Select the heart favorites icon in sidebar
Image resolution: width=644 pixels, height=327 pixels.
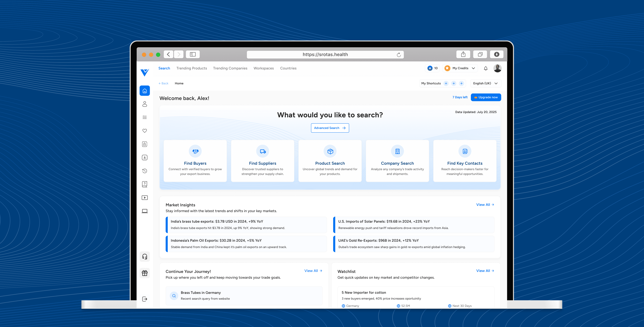coord(145,131)
